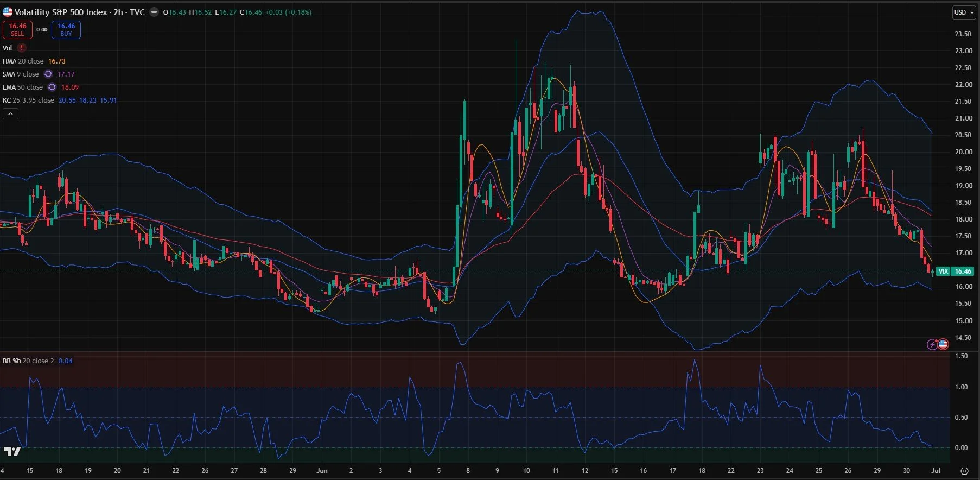
Task: Click the purple refresh icon on the SMA row
Action: point(48,74)
